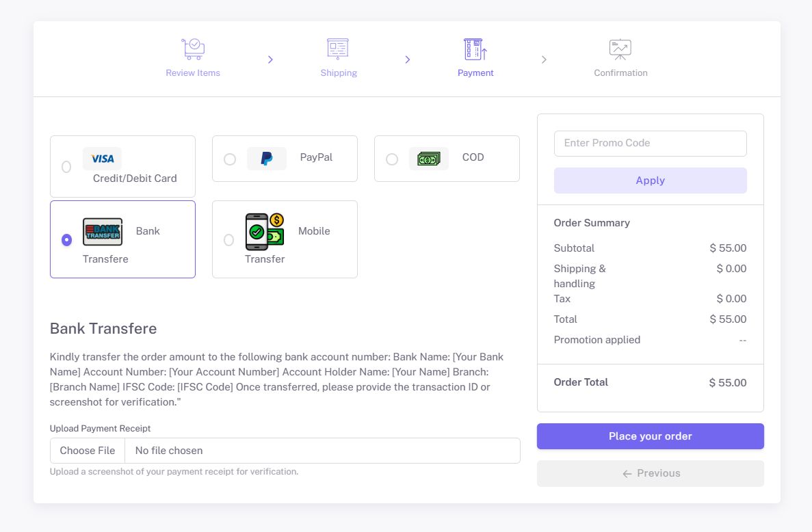Image resolution: width=812 pixels, height=532 pixels.
Task: Open the Shipping step label
Action: point(339,73)
